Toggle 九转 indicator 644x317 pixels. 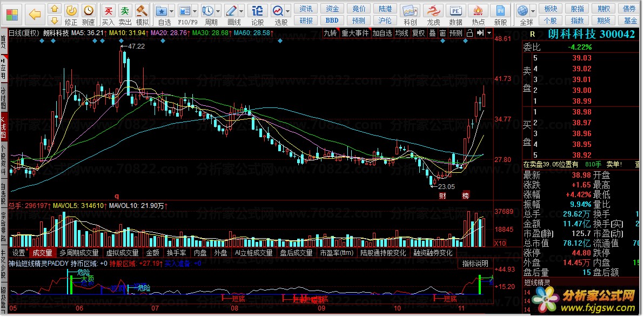click(330, 33)
